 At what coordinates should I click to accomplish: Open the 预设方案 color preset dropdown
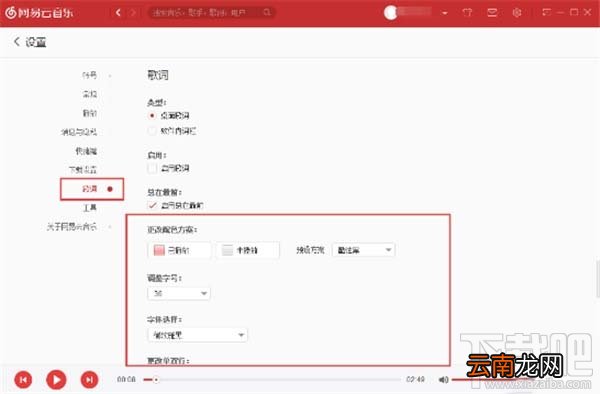(364, 250)
